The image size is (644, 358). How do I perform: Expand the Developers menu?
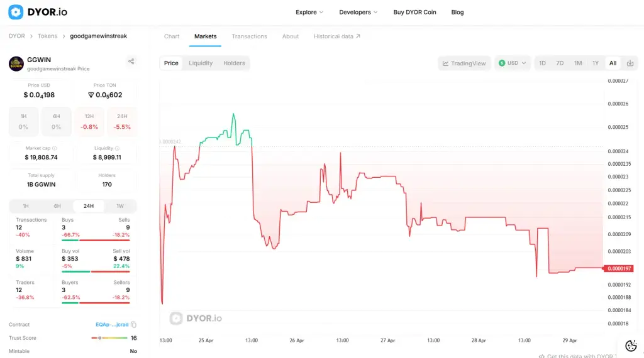358,13
